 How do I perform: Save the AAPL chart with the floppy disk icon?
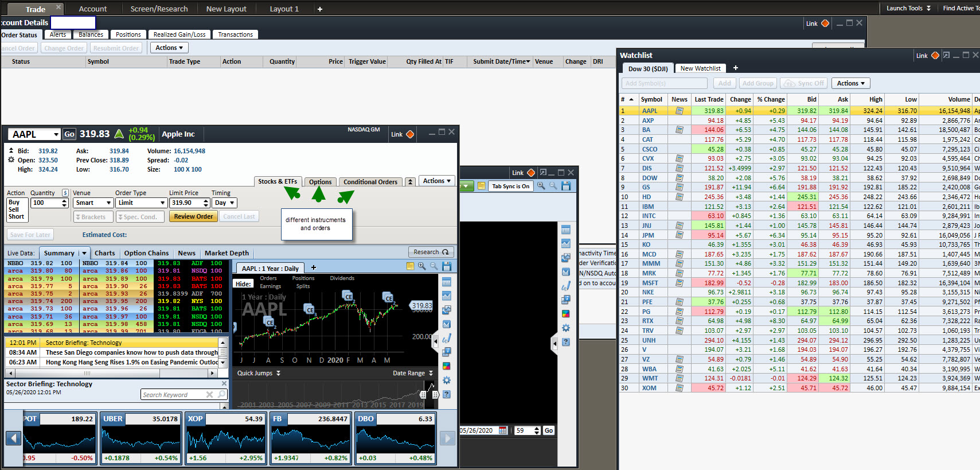447,266
